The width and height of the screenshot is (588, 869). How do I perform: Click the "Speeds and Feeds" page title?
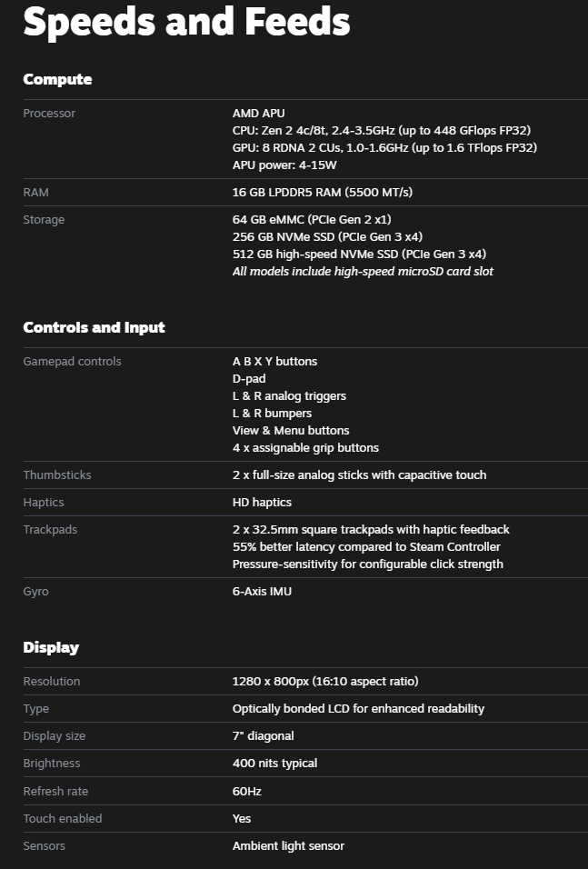(185, 23)
